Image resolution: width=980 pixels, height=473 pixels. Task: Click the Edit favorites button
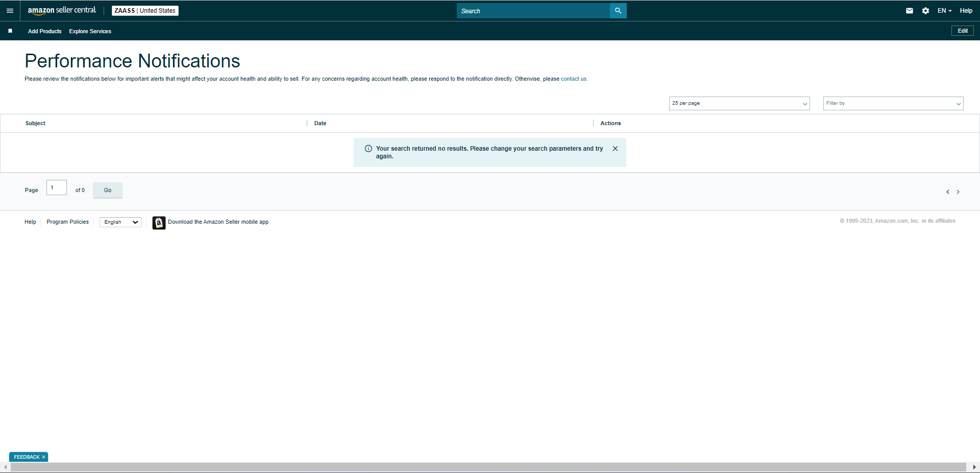(963, 31)
